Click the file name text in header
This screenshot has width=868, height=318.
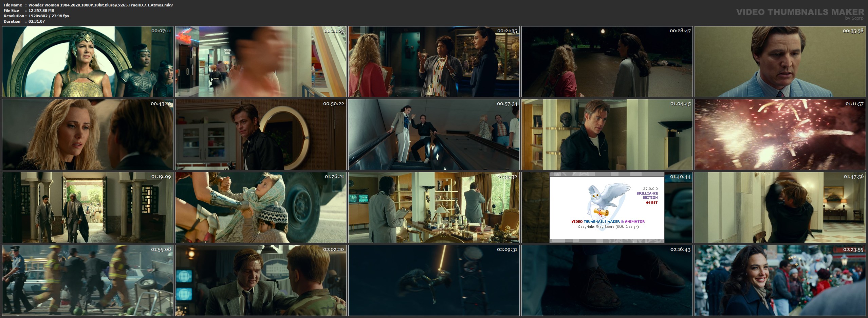pyautogui.click(x=100, y=5)
